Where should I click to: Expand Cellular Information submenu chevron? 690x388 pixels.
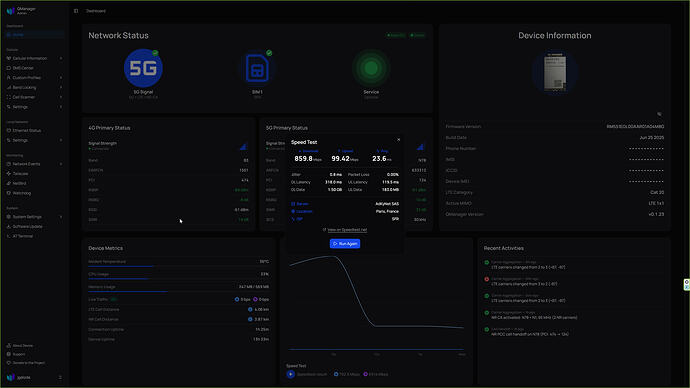coord(61,58)
